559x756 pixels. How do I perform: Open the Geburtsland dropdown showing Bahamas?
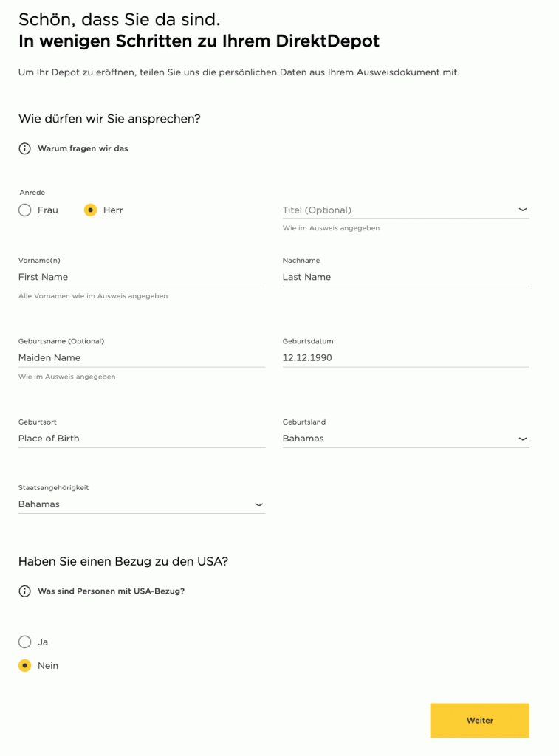(x=405, y=439)
